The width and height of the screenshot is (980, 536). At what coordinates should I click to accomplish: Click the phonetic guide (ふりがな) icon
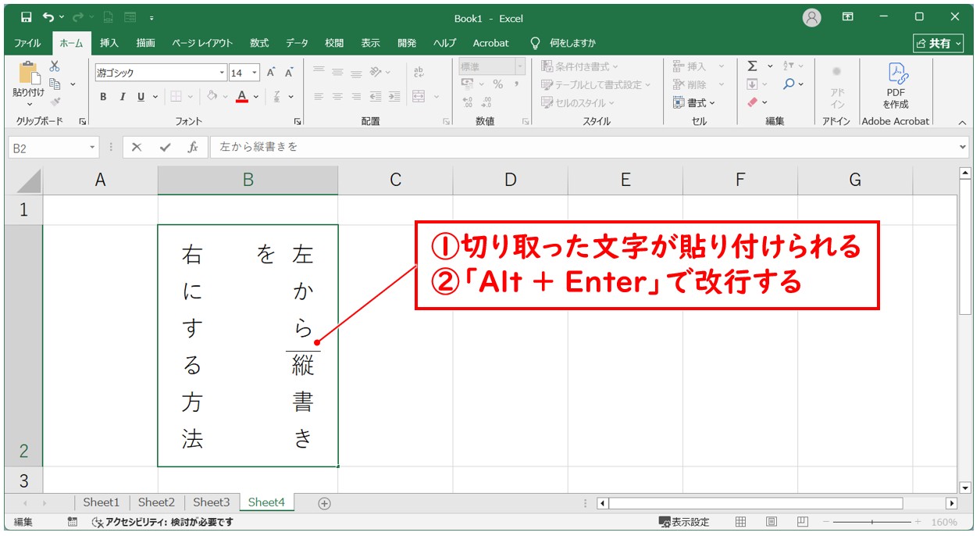(x=277, y=97)
